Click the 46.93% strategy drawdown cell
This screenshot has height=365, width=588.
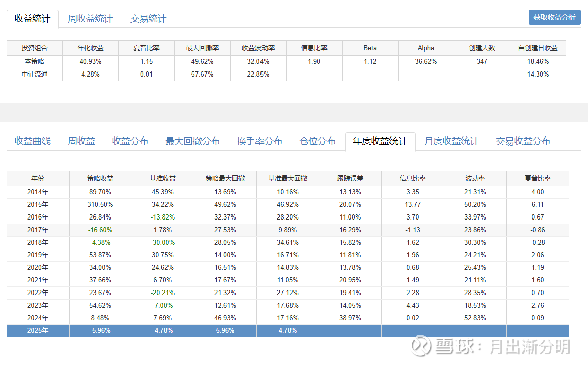225,318
